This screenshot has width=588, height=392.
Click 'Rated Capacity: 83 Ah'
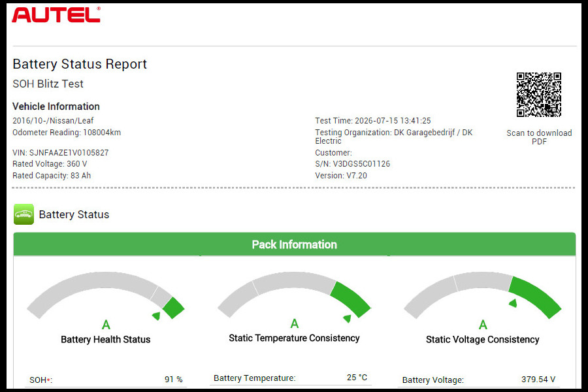(x=52, y=176)
